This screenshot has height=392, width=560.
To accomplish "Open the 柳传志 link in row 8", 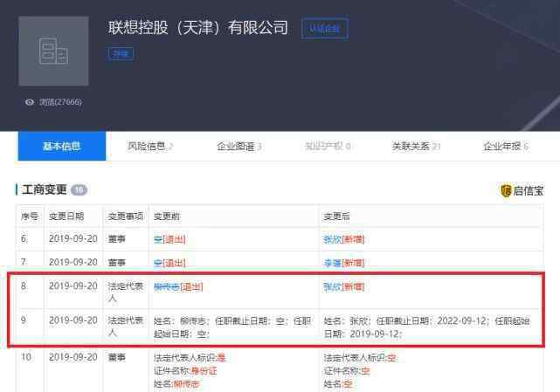I will click(x=167, y=286).
